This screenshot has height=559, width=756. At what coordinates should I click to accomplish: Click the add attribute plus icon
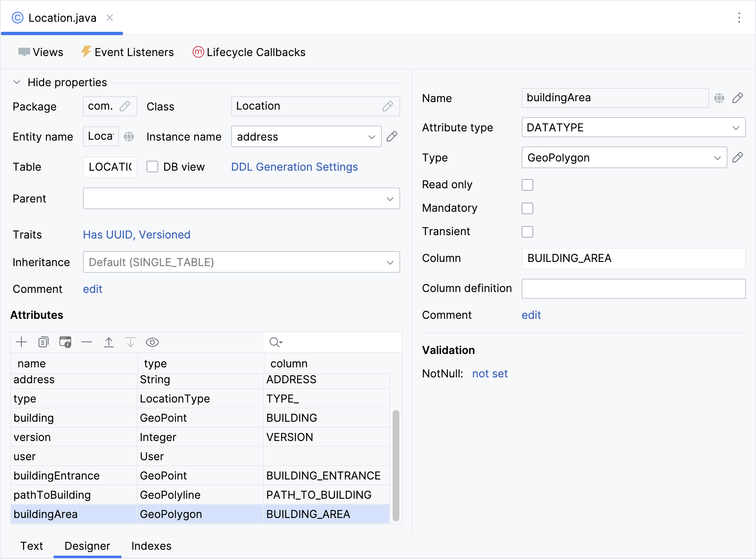click(21, 342)
